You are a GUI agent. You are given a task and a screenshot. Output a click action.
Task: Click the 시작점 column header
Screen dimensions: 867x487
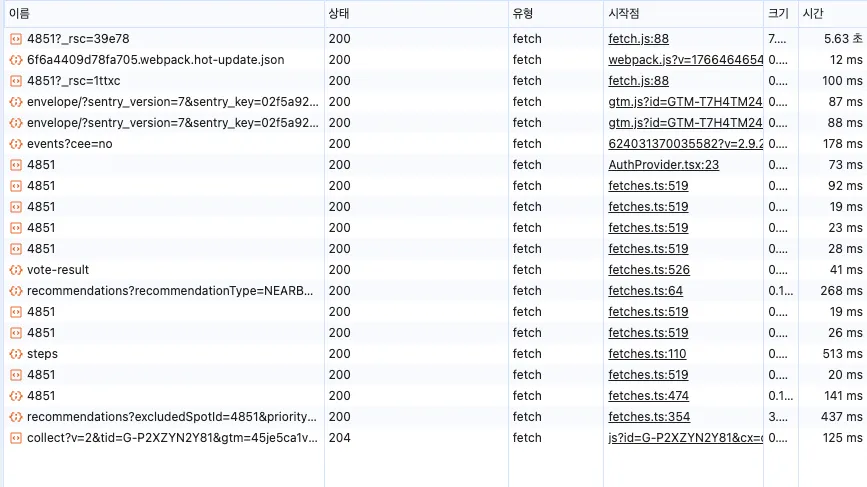click(624, 13)
